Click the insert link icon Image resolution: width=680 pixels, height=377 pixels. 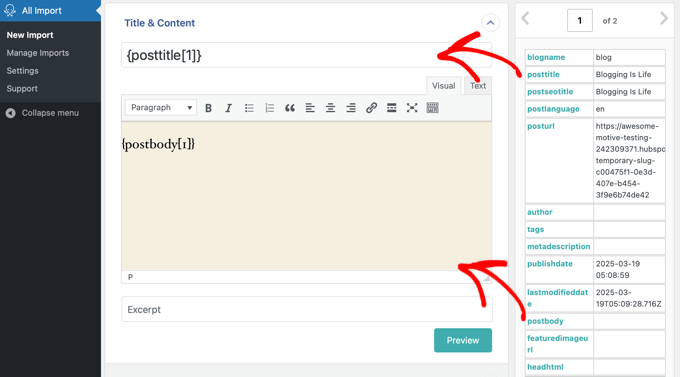(371, 108)
